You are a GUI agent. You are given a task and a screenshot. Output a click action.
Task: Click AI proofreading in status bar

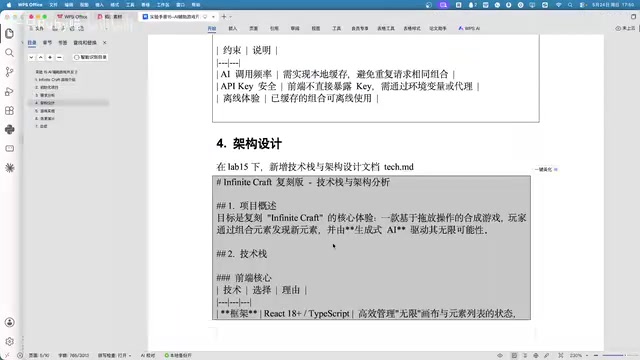point(148,356)
